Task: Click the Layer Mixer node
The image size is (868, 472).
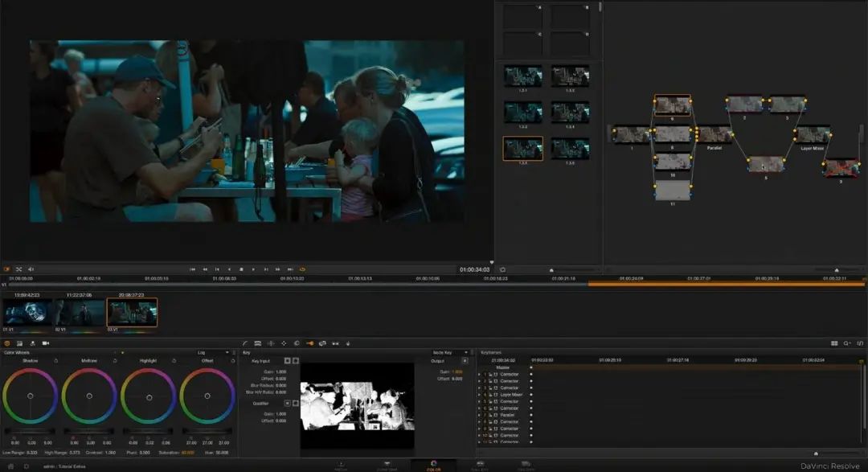Action: (x=812, y=134)
